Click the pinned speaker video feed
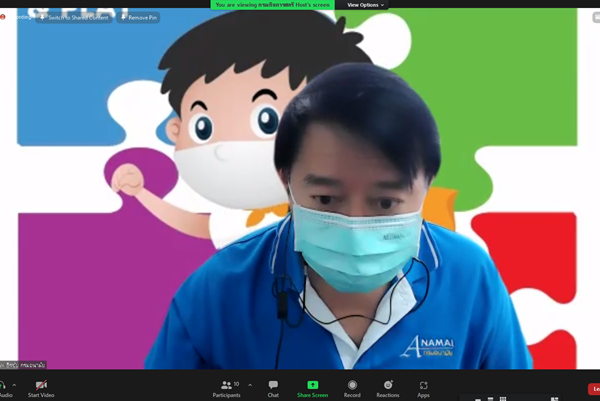 [x=300, y=189]
